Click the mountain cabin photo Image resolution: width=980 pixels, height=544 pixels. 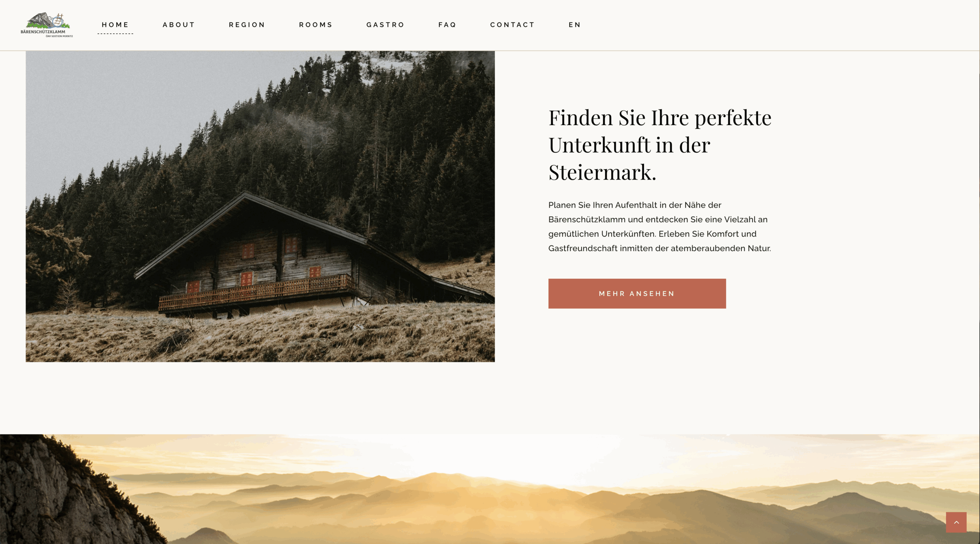pyautogui.click(x=260, y=206)
